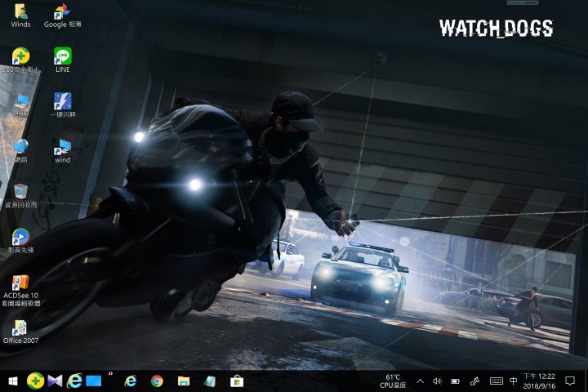Image resolution: width=588 pixels, height=392 pixels.
Task: Show hidden system tray icons
Action: [421, 381]
